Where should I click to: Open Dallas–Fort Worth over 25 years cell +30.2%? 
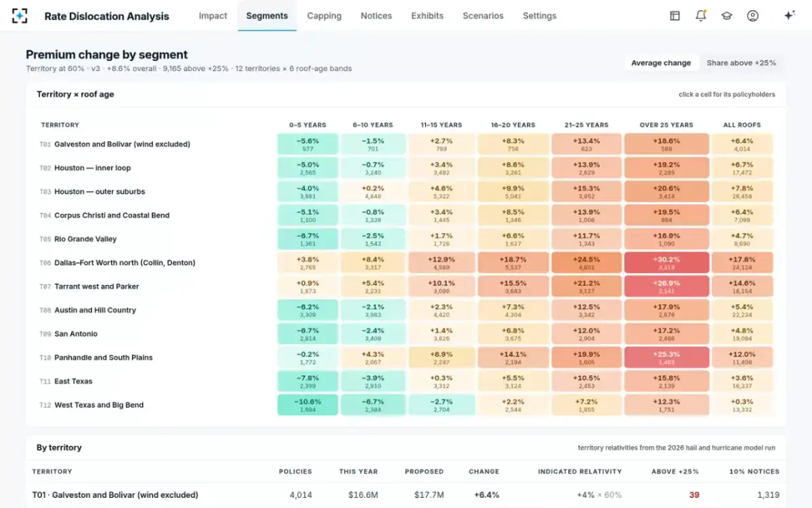point(667,263)
